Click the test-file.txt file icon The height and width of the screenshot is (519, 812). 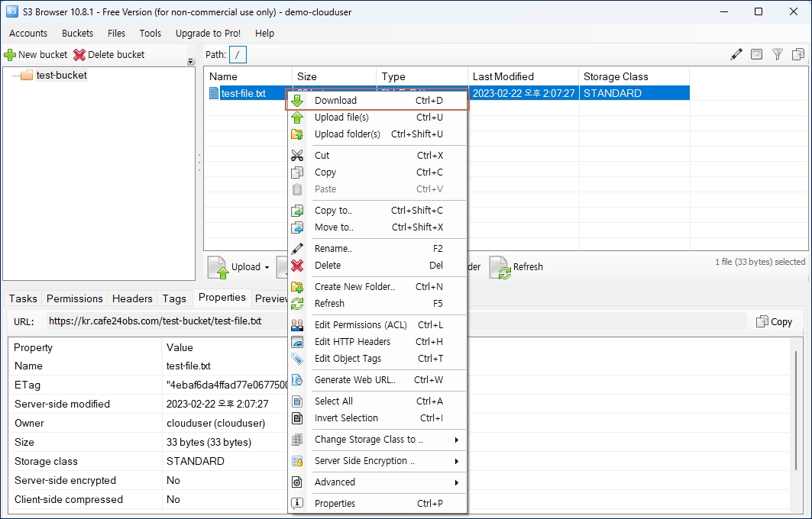(214, 93)
